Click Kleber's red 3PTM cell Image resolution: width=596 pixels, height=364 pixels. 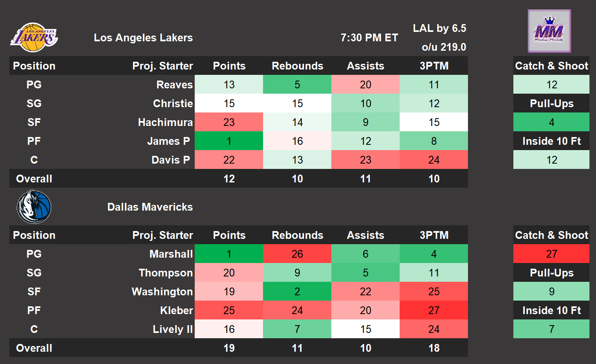(434, 310)
